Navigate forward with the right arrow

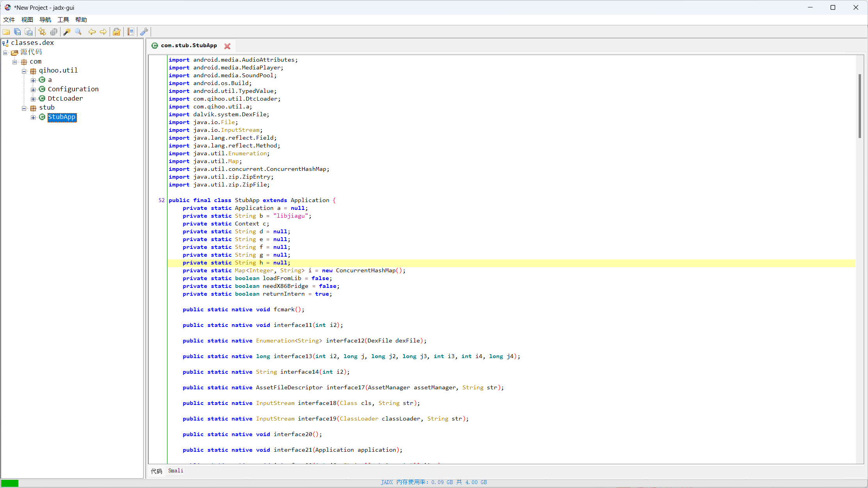point(103,32)
